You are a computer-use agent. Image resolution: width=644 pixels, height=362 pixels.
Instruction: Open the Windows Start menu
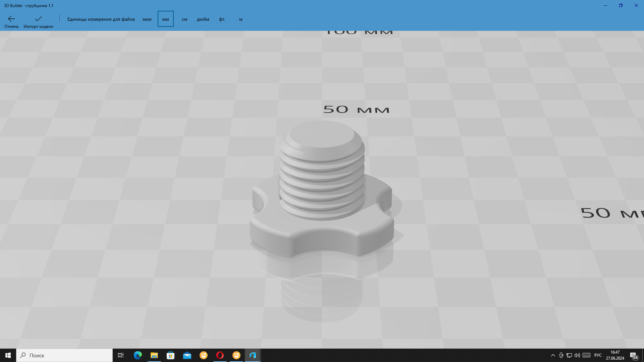coord(8,355)
